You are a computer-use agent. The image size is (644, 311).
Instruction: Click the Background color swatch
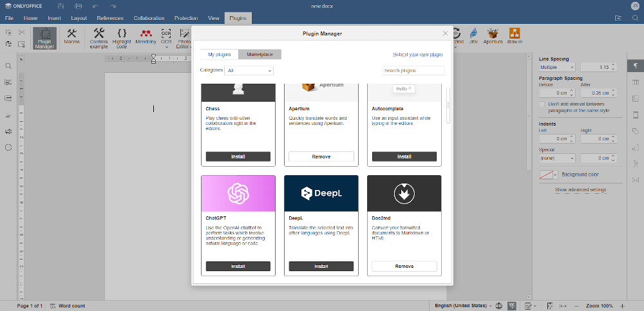pyautogui.click(x=546, y=174)
